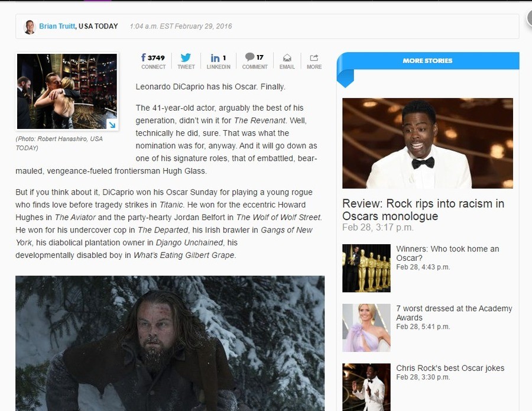The height and width of the screenshot is (411, 532).
Task: Click Facebook share count 3749
Action: [x=156, y=58]
